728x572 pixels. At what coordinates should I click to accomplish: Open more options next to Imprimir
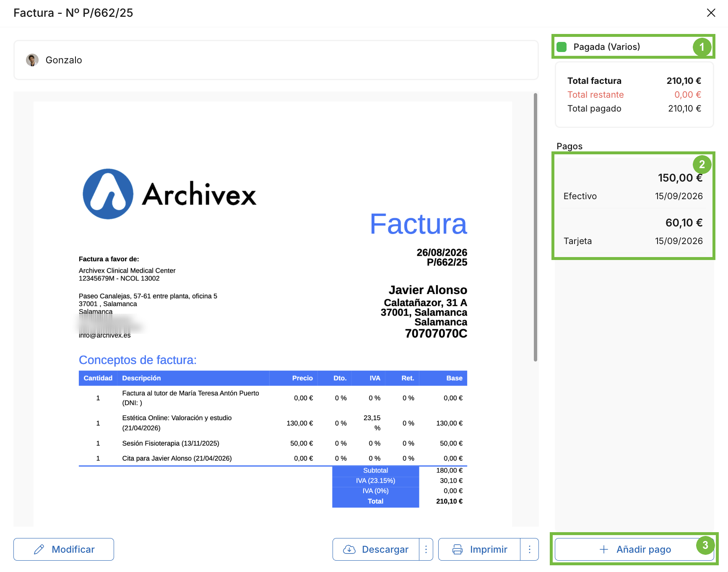pyautogui.click(x=530, y=549)
